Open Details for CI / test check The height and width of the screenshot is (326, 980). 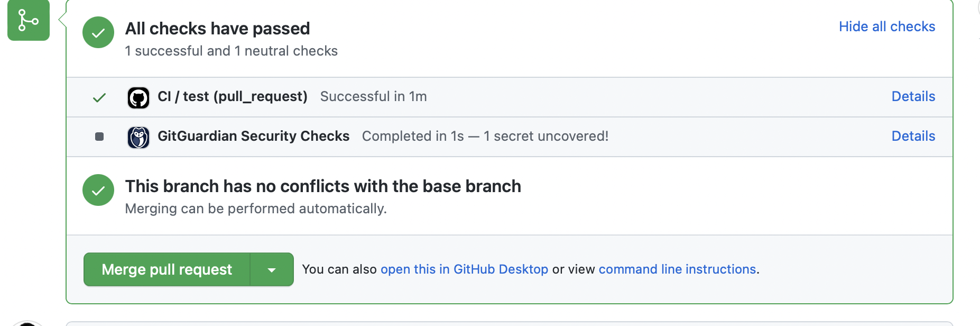(913, 96)
